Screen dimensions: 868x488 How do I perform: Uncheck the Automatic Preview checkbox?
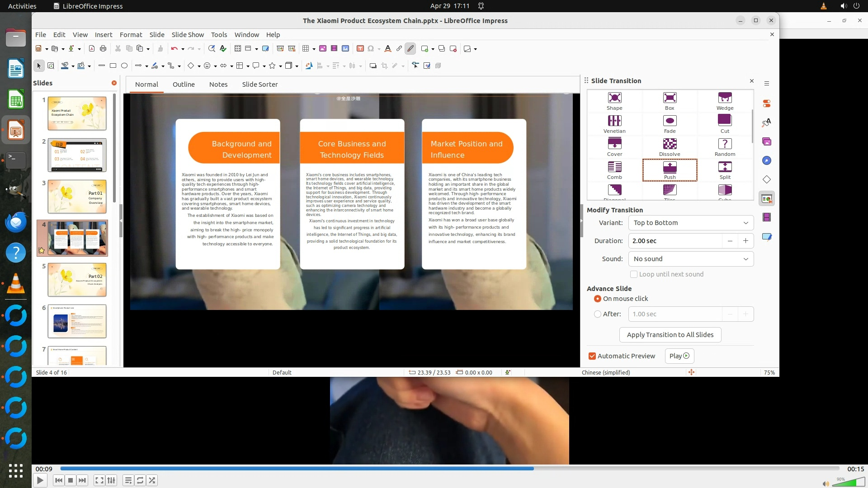(x=592, y=356)
